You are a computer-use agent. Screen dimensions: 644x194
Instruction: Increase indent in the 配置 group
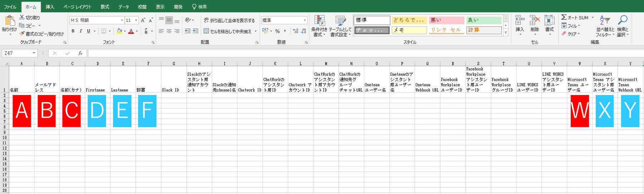(195, 31)
